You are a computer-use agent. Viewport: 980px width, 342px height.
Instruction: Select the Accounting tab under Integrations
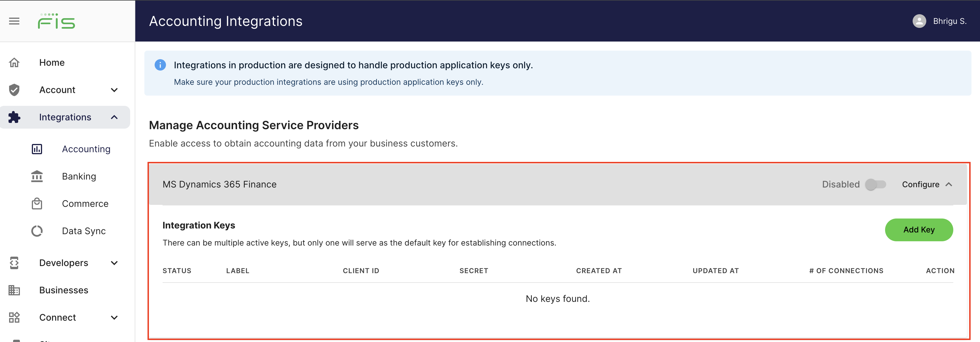point(86,149)
